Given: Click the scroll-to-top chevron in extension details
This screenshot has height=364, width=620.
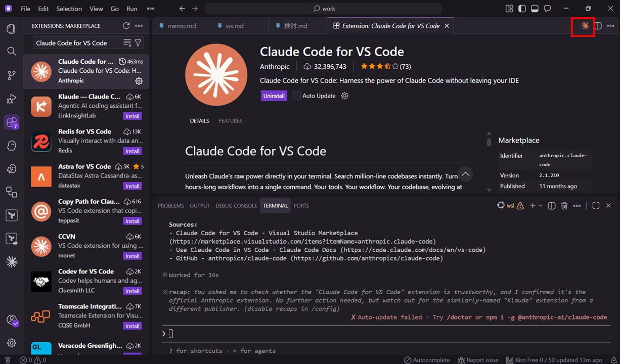Looking at the screenshot, I should tap(466, 174).
